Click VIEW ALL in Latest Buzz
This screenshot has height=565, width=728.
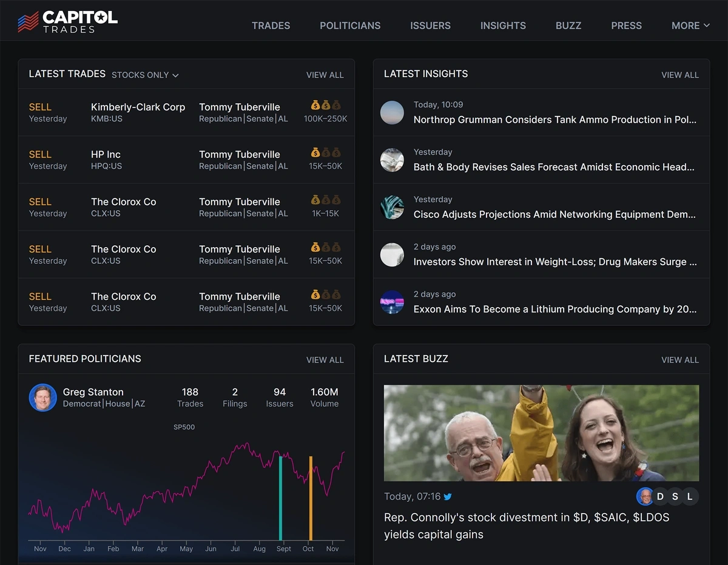[x=680, y=360]
